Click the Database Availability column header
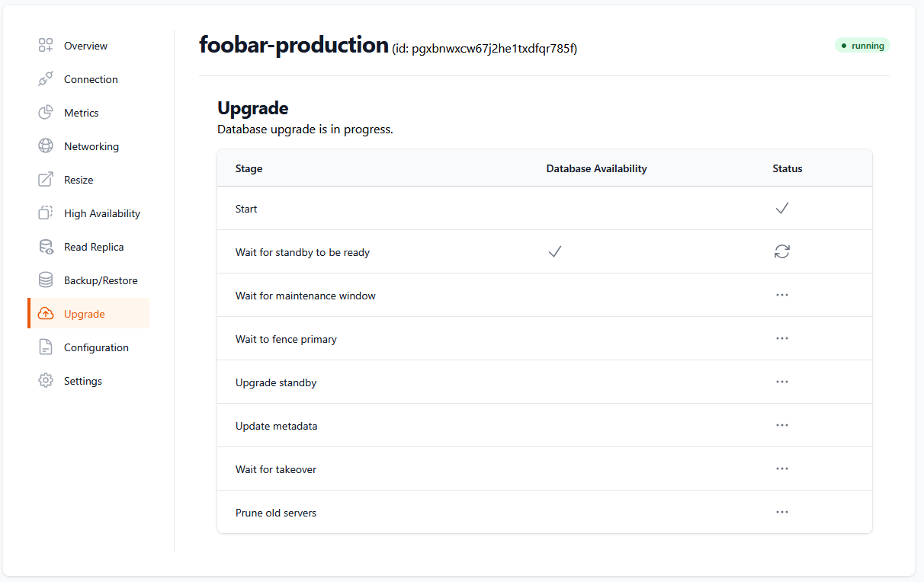This screenshot has width=924, height=582. (x=597, y=168)
